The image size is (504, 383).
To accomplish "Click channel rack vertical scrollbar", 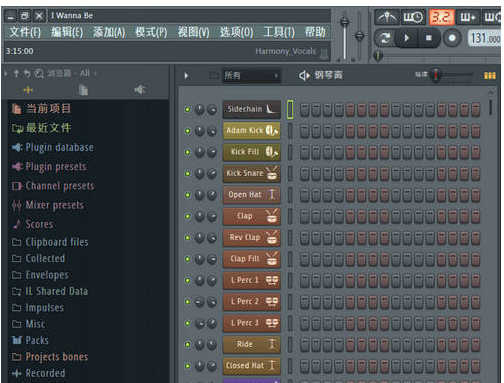I will (x=491, y=107).
